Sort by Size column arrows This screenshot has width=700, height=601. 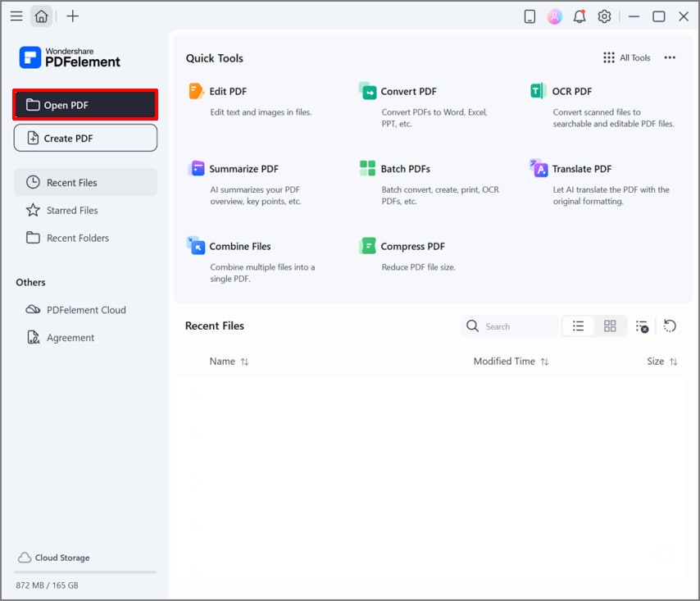tap(673, 362)
